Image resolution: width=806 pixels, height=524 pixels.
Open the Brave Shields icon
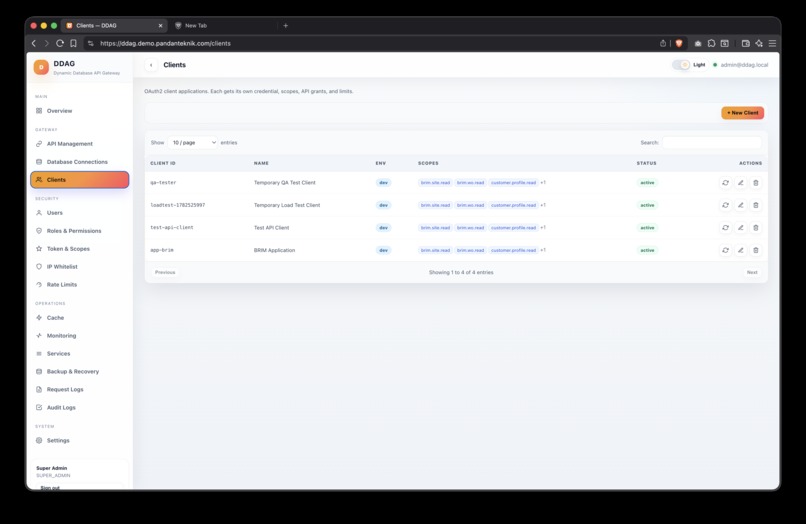tap(679, 43)
